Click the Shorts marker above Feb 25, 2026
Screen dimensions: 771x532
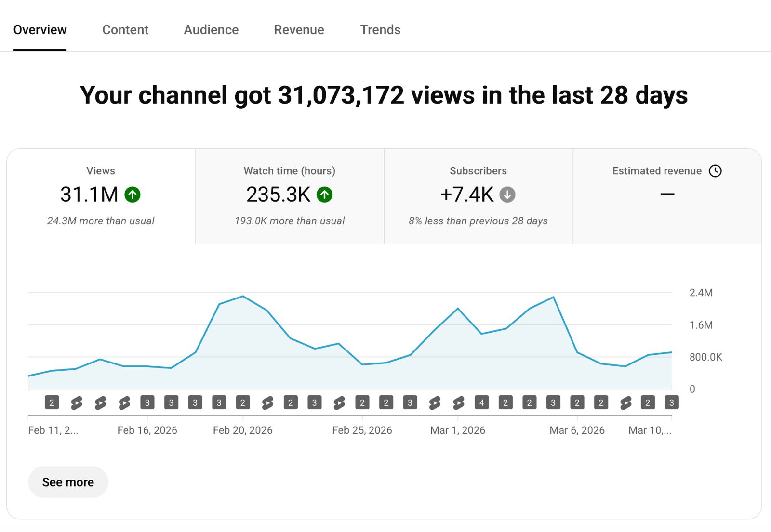pos(339,402)
